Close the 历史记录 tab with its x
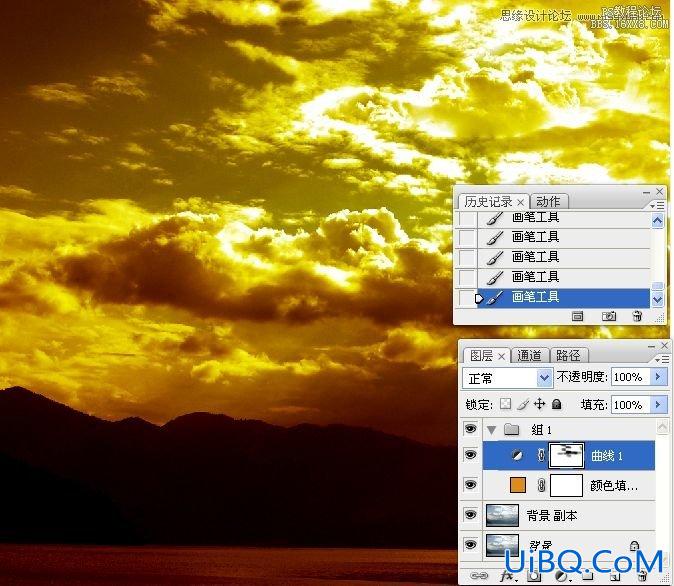This screenshot has width=674, height=586. pos(520,202)
